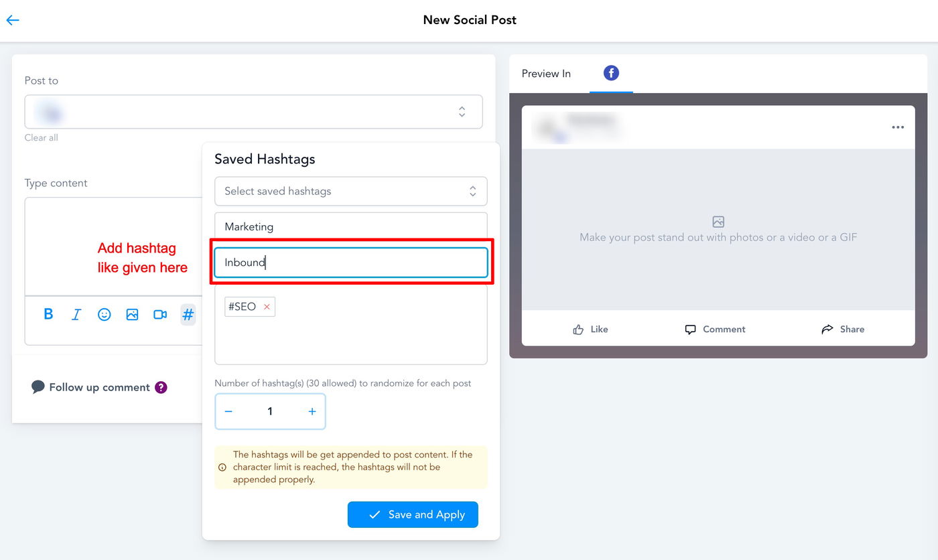Open the emoji picker
Screen dimensions: 938x560
coord(104,314)
